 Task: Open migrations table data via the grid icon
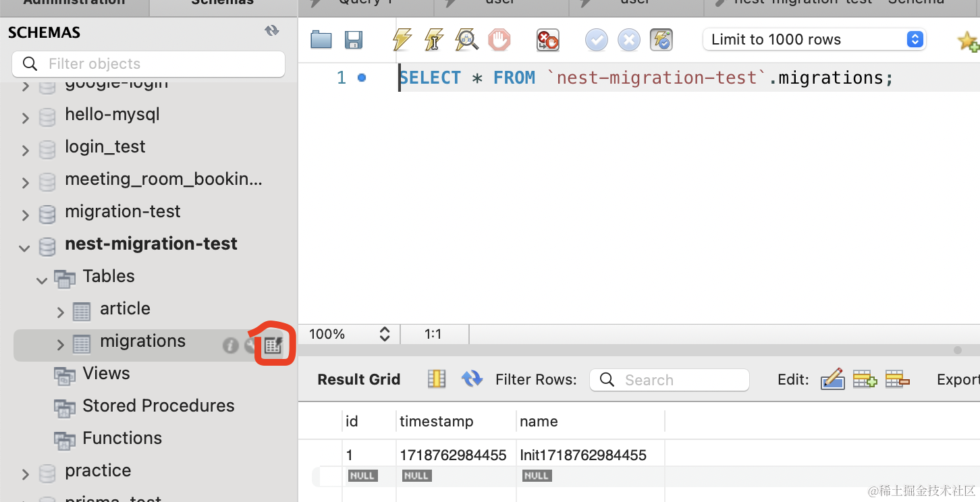[273, 345]
